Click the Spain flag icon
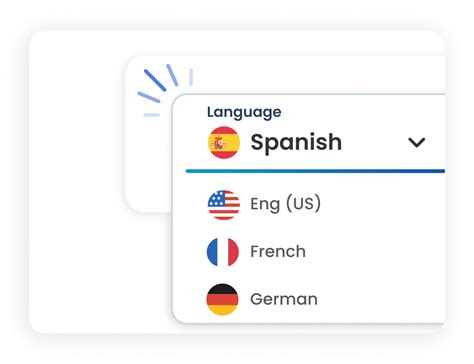 pos(224,143)
